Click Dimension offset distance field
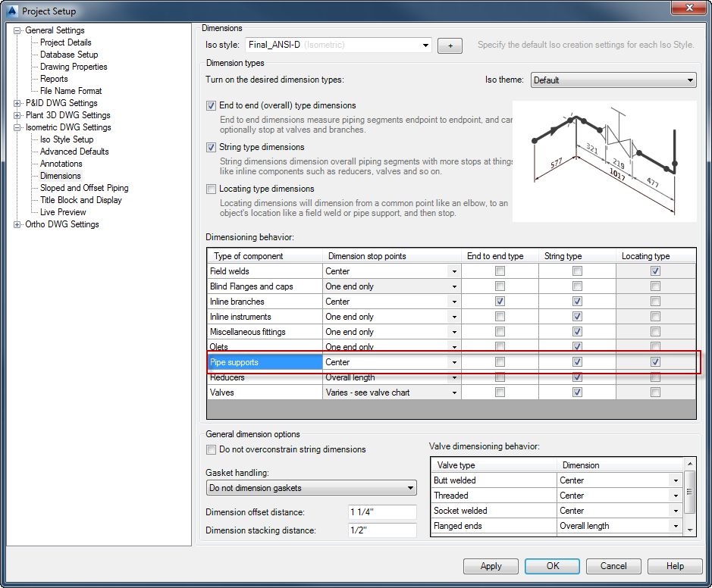 [382, 512]
